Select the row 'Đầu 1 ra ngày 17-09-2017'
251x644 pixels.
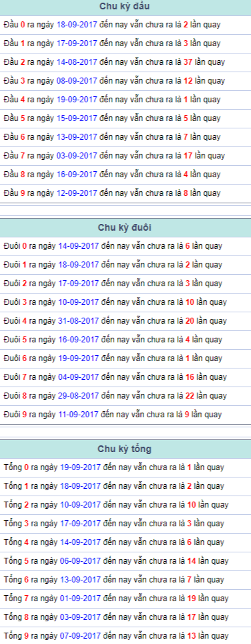click(x=125, y=43)
